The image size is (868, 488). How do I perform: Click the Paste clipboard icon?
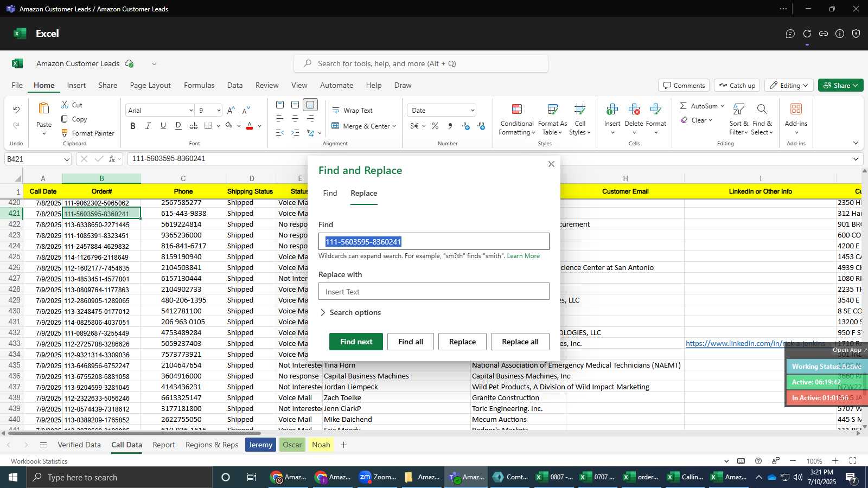click(x=44, y=108)
